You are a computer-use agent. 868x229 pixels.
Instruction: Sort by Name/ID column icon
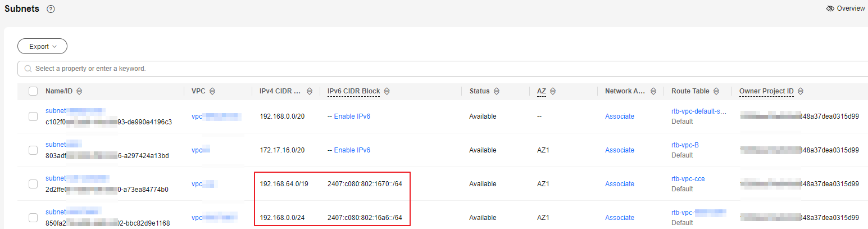(x=79, y=91)
